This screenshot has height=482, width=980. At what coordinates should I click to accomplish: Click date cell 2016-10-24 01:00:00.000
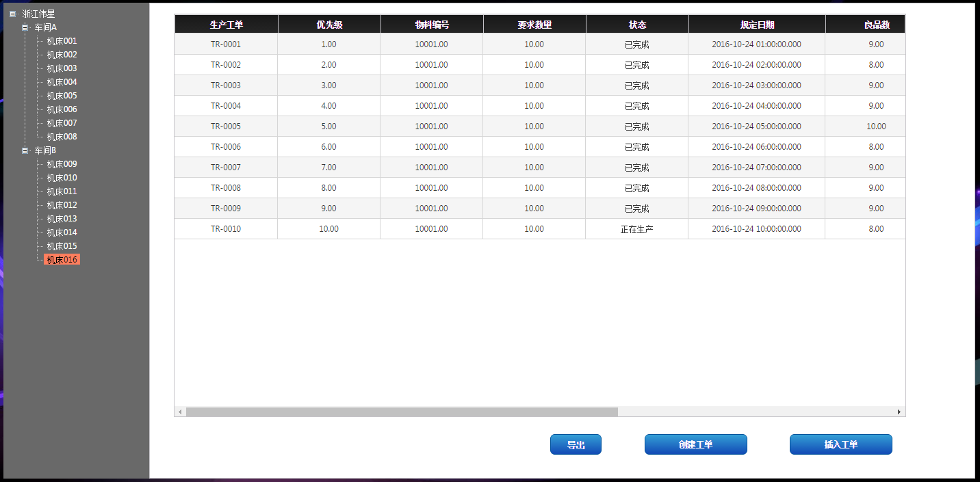[x=757, y=44]
